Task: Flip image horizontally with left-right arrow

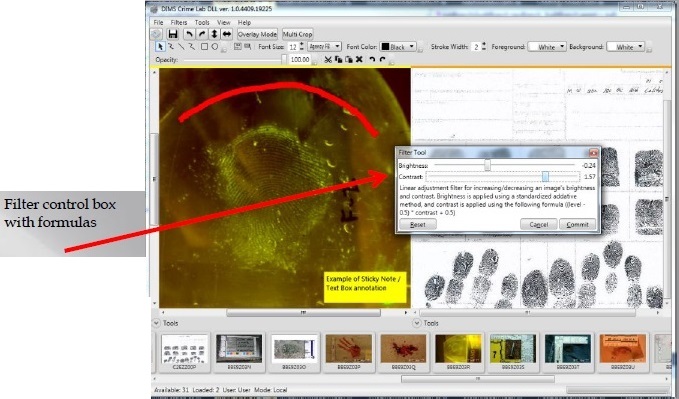Action: pyautogui.click(x=226, y=34)
